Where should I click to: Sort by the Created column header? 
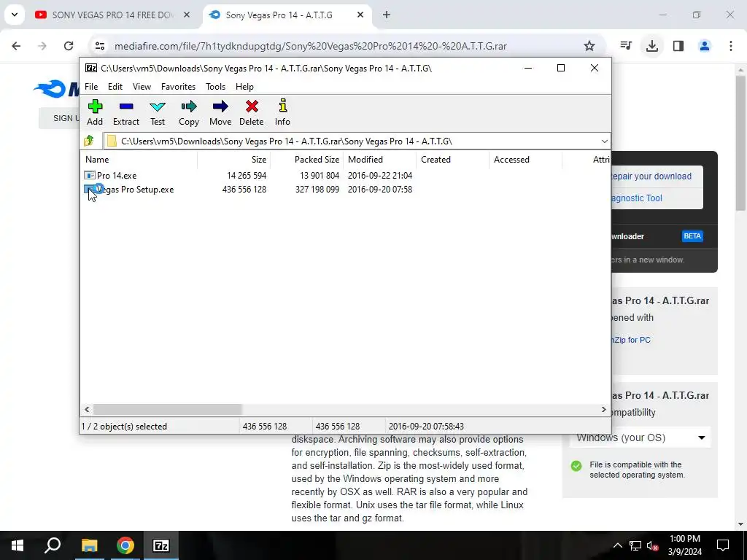[452, 160]
